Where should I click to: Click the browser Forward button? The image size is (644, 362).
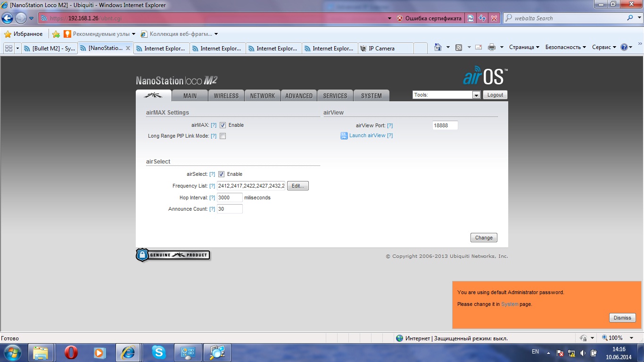pos(21,18)
